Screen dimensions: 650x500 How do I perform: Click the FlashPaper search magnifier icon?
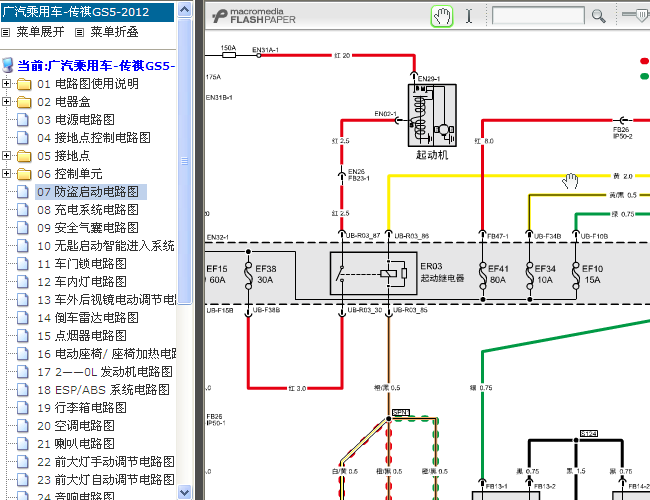[x=598, y=16]
